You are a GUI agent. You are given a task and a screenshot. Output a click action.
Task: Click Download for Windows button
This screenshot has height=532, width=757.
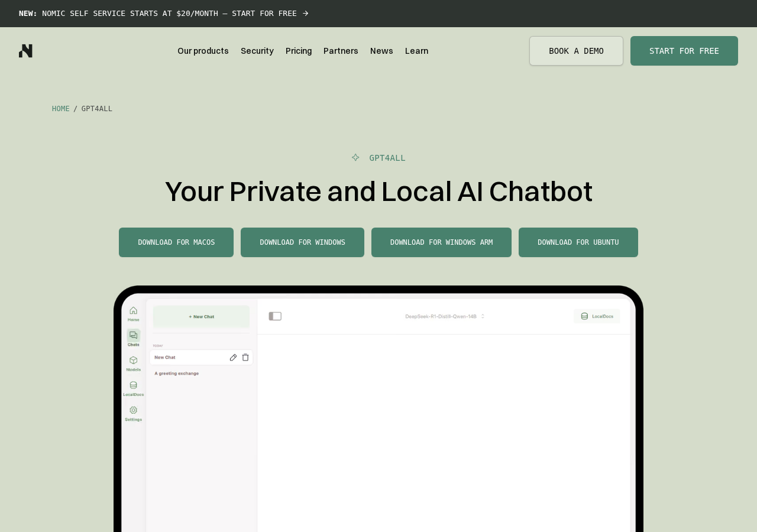click(x=302, y=242)
